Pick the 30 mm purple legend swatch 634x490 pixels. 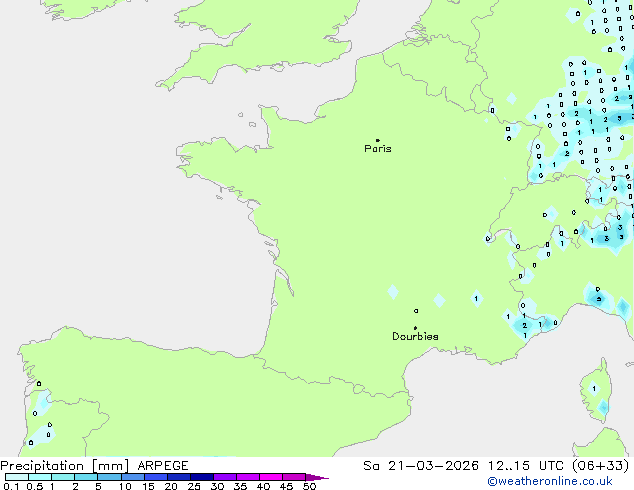(226, 478)
